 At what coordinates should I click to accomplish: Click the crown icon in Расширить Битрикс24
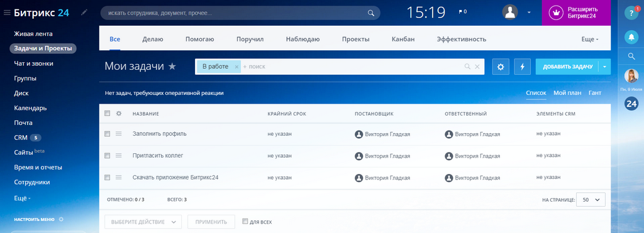(557, 13)
